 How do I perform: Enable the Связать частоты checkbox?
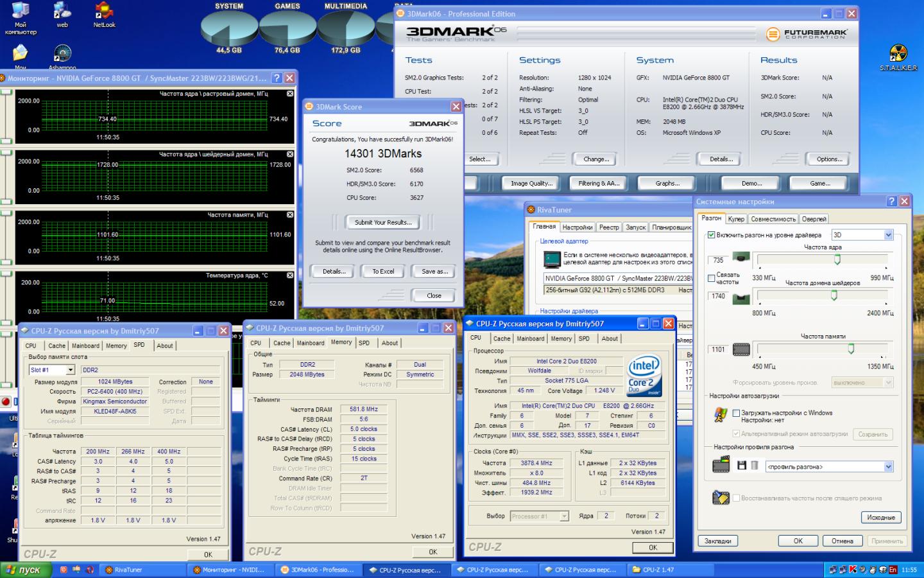tap(711, 278)
